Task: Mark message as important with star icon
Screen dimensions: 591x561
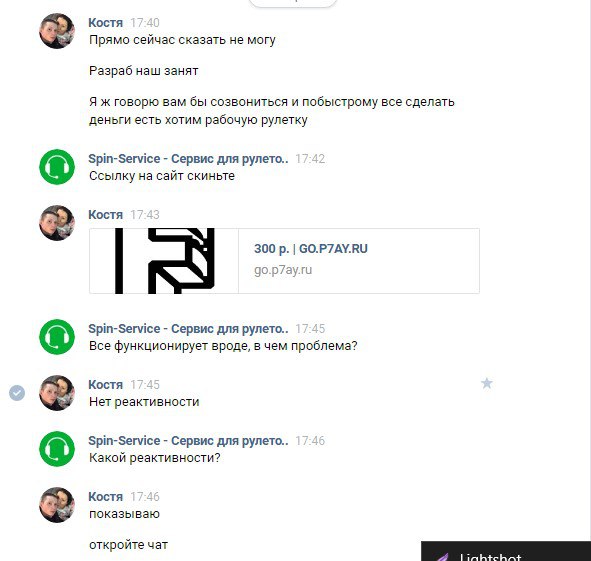Action: [x=487, y=383]
